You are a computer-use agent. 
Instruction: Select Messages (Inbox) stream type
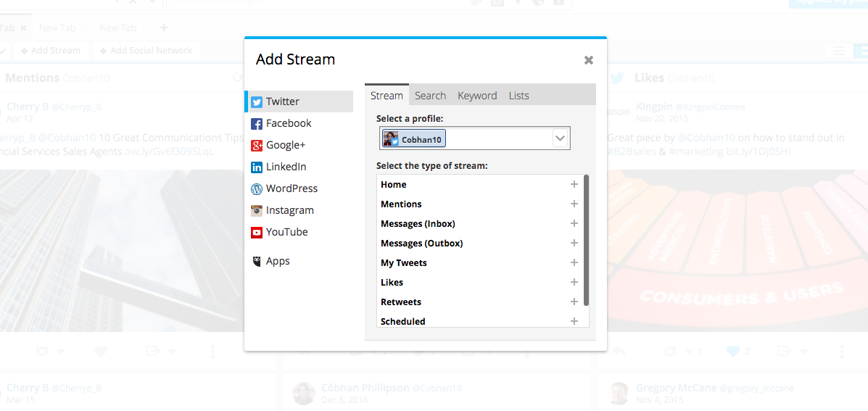480,223
